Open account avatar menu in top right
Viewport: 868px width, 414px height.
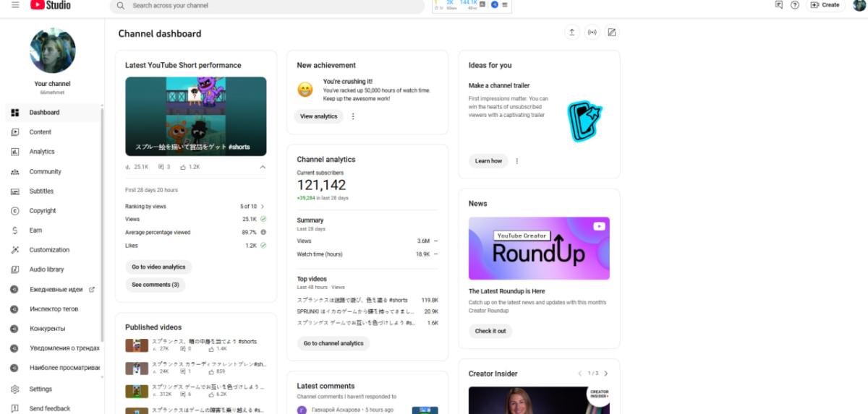859,5
